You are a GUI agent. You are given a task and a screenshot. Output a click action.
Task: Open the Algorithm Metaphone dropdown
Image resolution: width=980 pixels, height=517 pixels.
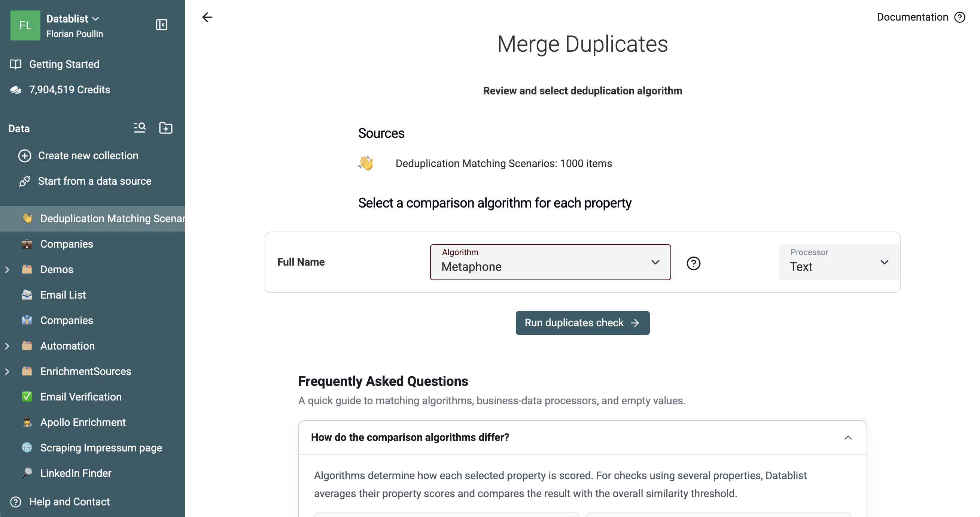(550, 262)
